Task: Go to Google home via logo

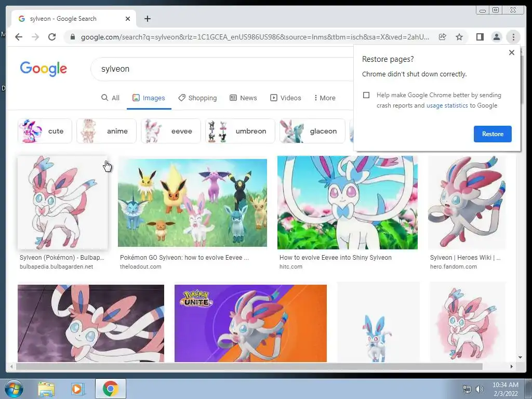Action: 44,69
